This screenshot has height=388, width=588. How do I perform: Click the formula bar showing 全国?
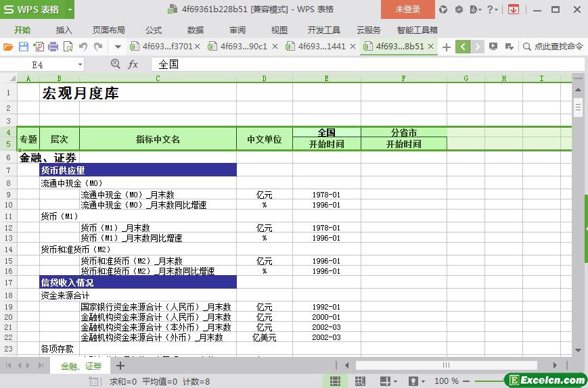coord(367,64)
